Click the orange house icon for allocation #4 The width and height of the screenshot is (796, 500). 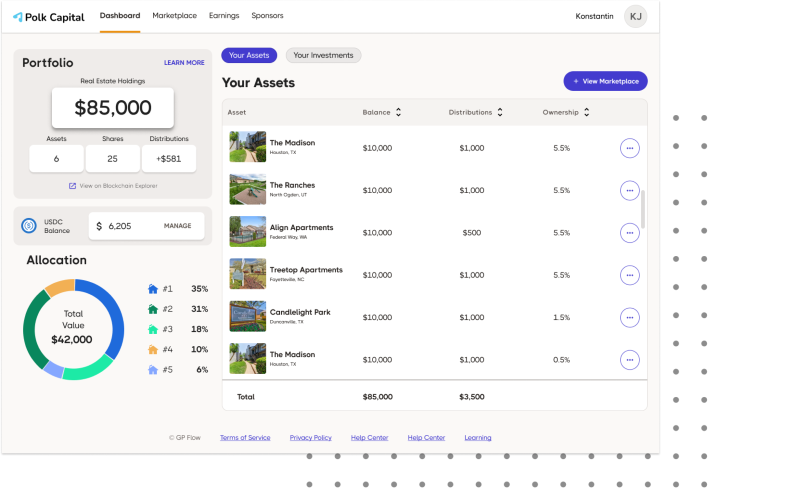coord(153,350)
